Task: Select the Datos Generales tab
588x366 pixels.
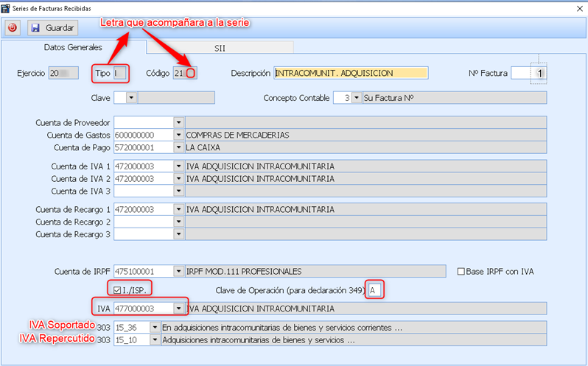Action: point(73,47)
